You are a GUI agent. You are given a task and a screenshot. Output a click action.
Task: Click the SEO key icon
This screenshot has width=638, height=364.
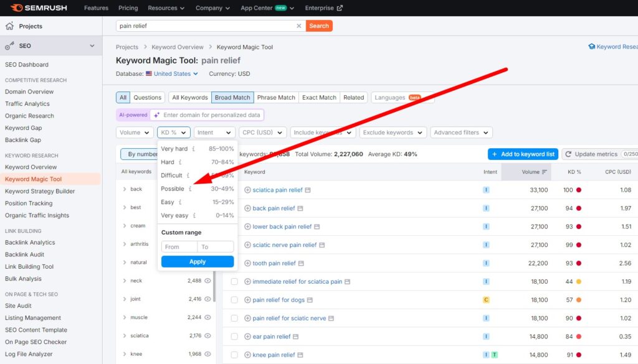tap(9, 46)
